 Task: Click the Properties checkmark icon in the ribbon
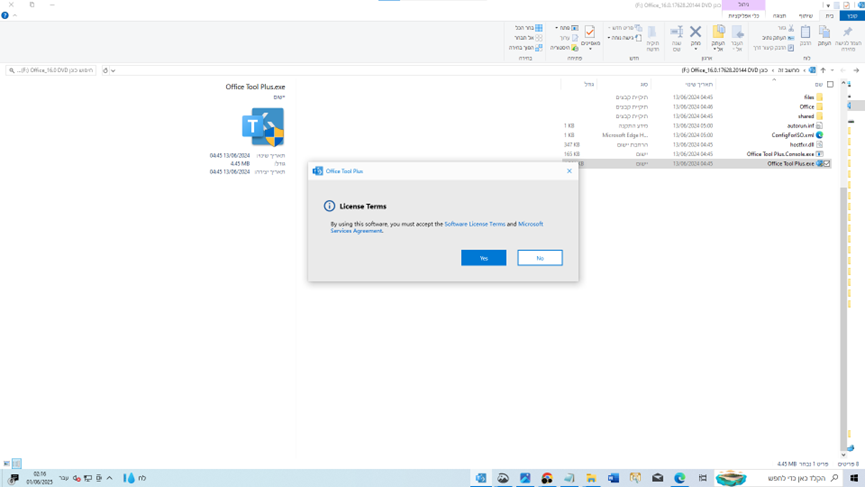(590, 33)
